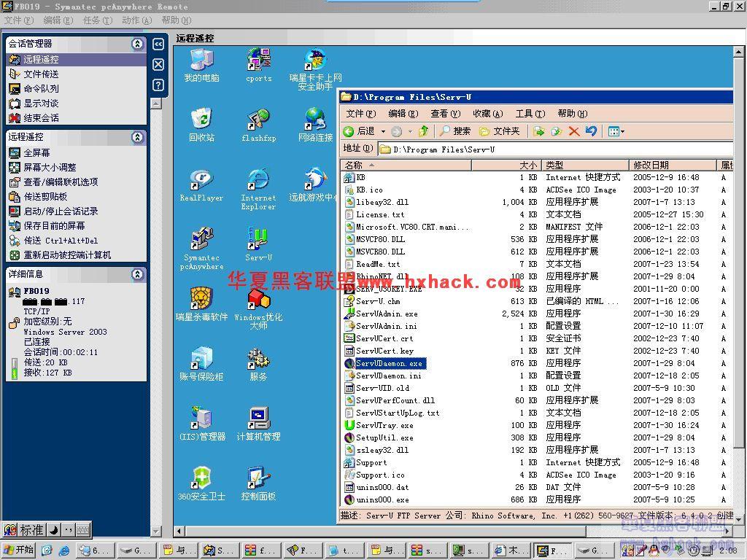747x560 pixels.
Task: Collapse the Details (详细信息) panel
Action: click(137, 274)
